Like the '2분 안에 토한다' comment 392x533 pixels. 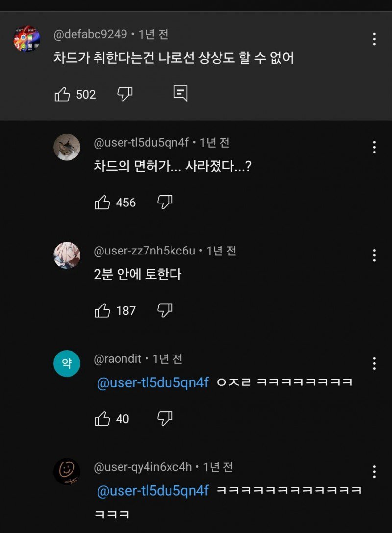pos(104,310)
